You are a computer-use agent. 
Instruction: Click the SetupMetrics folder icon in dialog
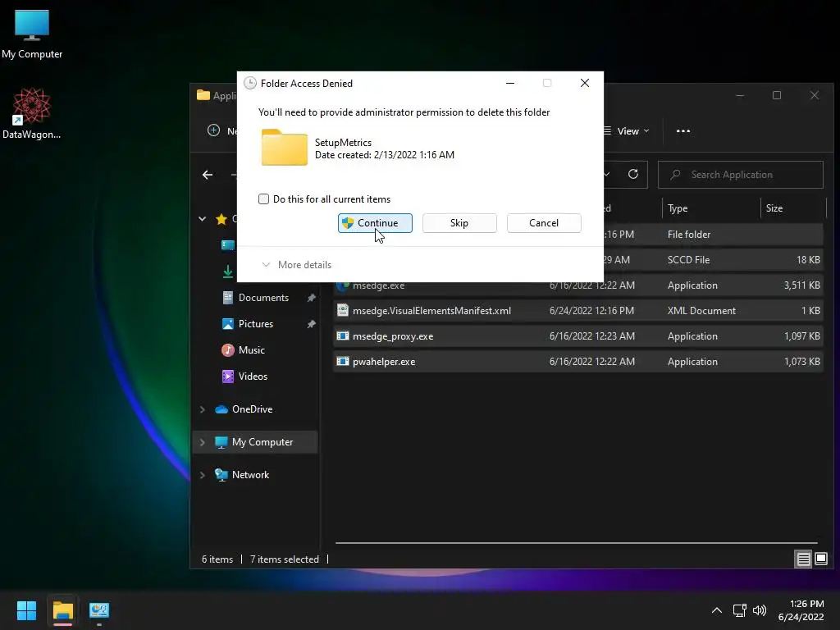(x=285, y=148)
